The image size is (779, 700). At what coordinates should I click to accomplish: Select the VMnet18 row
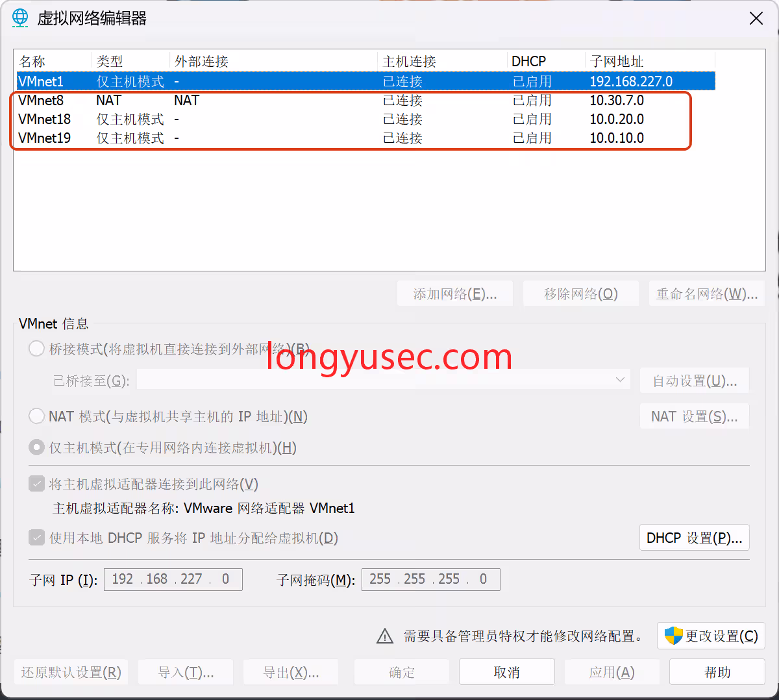tap(365, 119)
